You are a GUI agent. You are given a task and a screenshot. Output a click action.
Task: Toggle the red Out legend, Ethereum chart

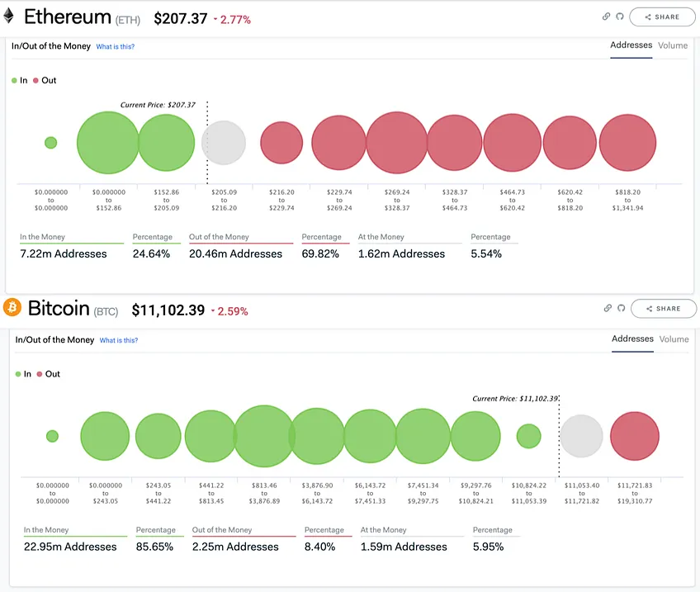(x=45, y=80)
